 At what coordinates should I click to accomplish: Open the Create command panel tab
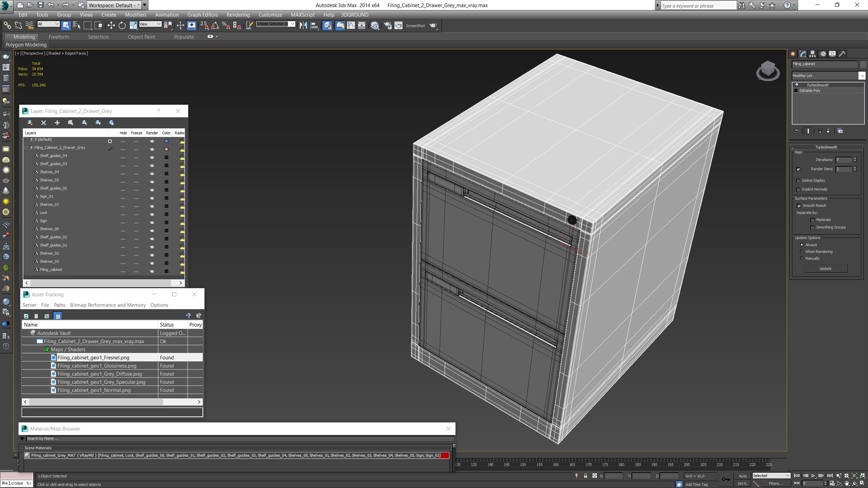793,54
